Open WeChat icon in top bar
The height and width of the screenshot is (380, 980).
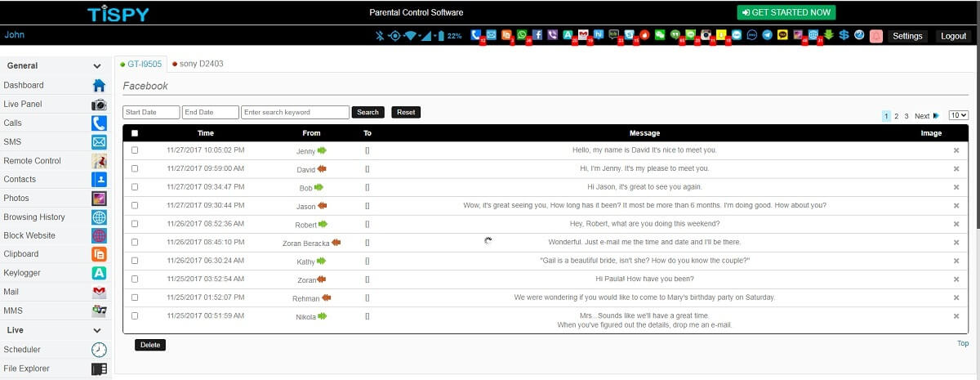(x=660, y=35)
